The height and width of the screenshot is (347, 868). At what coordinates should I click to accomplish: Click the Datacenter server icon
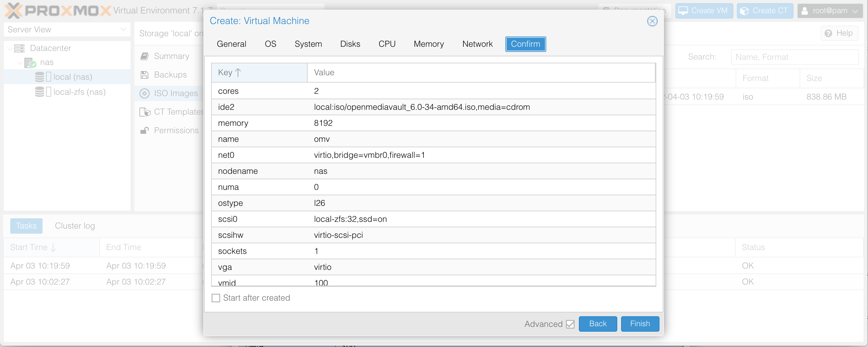pos(19,48)
